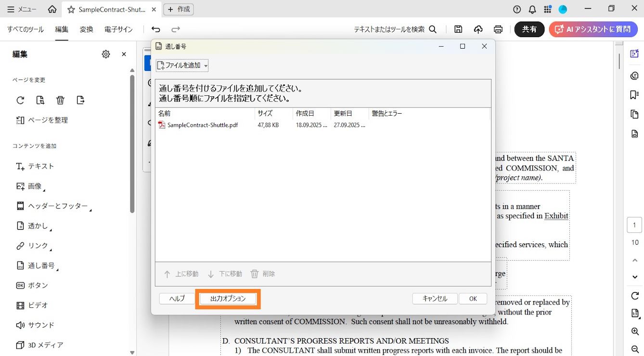
Task: Switch to the 変換 tab
Action: tap(87, 29)
